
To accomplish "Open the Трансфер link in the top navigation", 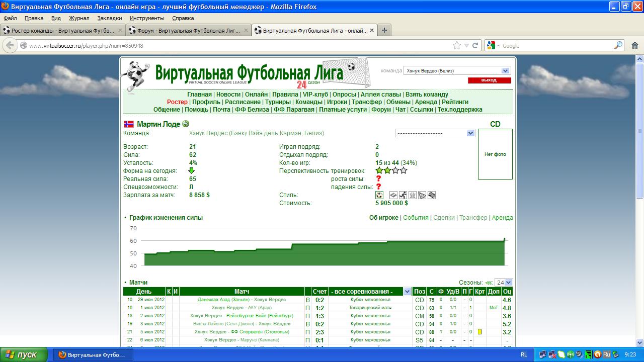I will [x=367, y=102].
